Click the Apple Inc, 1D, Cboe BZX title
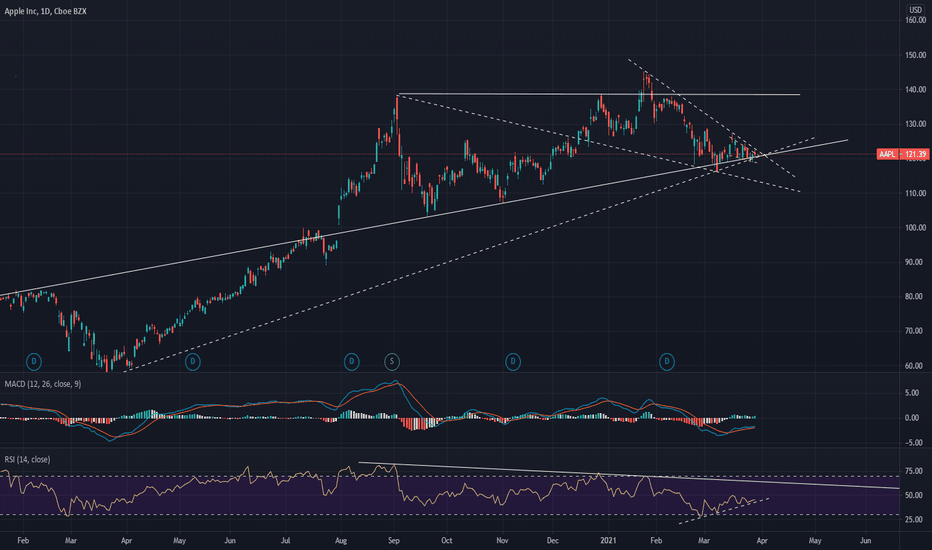The width and height of the screenshot is (932, 550). [x=46, y=11]
